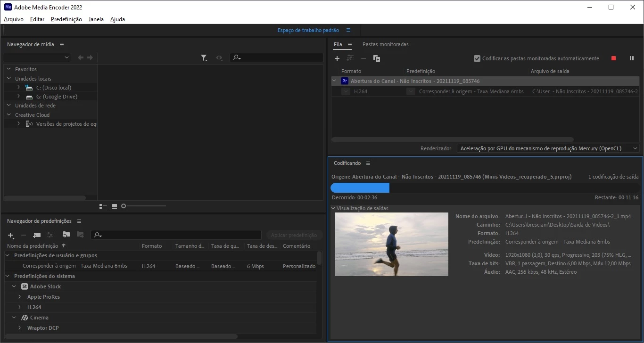Click the preset browser search field
Viewport: 644px width, 343px height.
[176, 235]
